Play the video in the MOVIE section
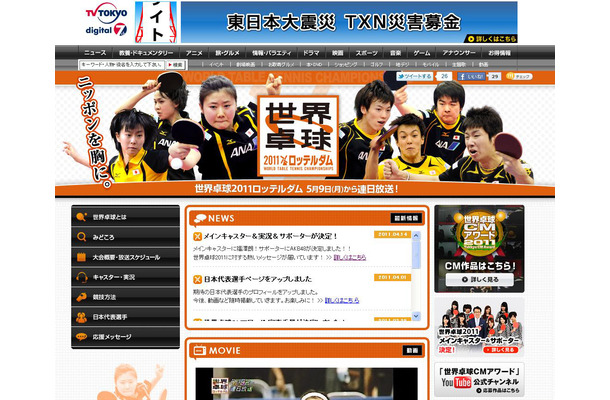This screenshot has width=610, height=400. point(307,384)
